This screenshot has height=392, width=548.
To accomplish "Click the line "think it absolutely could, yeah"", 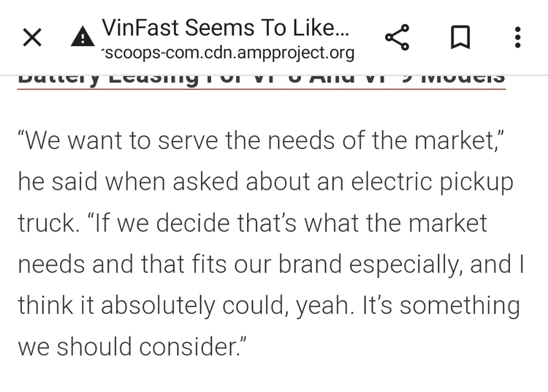I will click(269, 306).
